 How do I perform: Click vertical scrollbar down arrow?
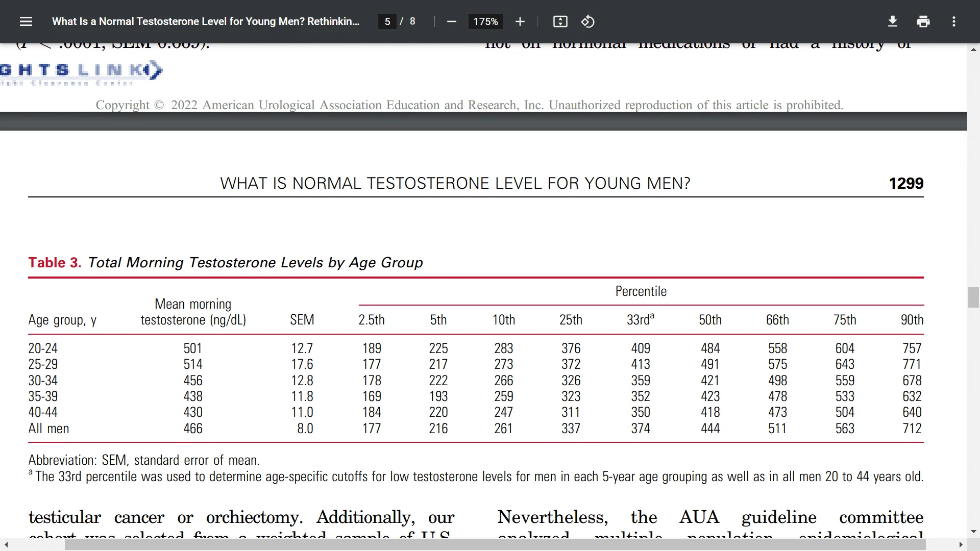click(x=973, y=532)
